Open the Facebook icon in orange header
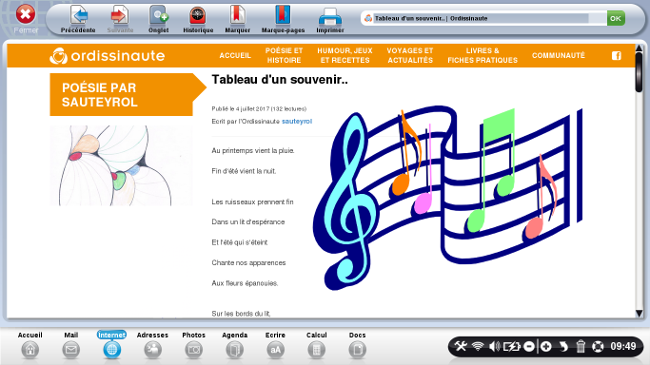650x365 pixels. click(x=616, y=56)
